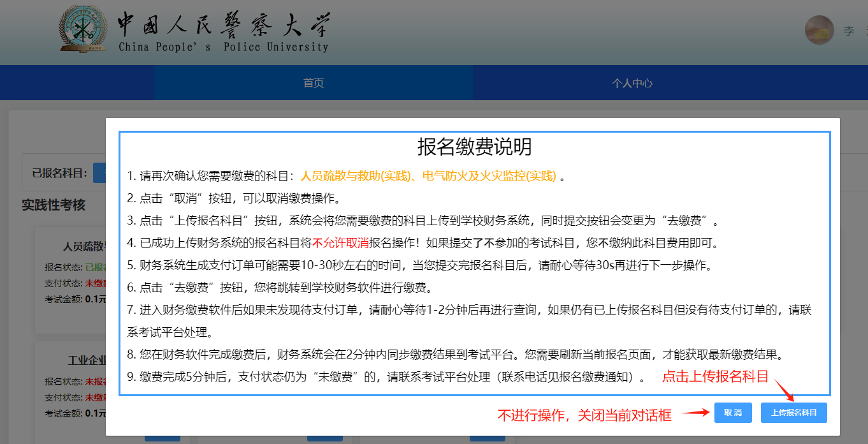This screenshot has height=444, width=868.
Task: Open the user avatar menu
Action: point(819,30)
